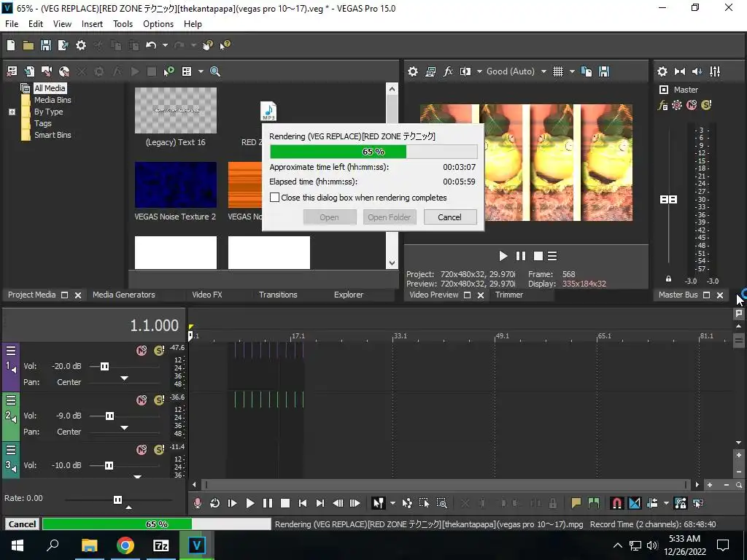747x560 pixels.
Task: Open the editing tool dropdown arrow
Action: (x=392, y=503)
